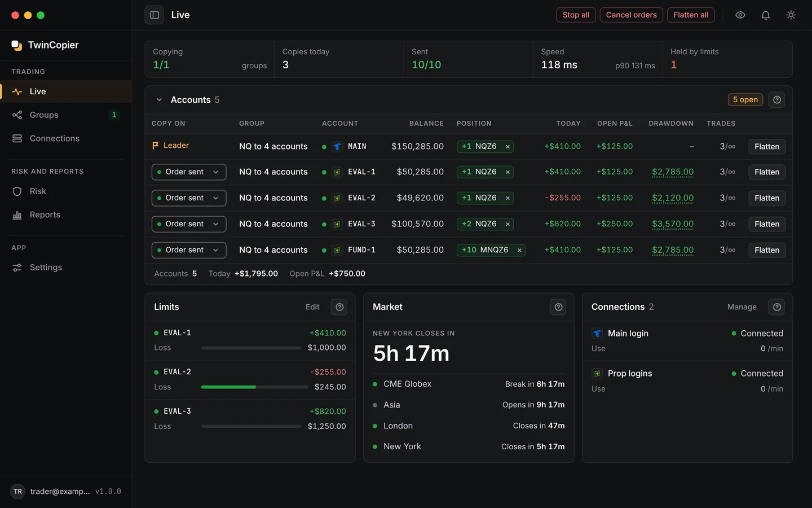Click the EVAL-3 account prop icon
This screenshot has width=812, height=508.
(337, 224)
